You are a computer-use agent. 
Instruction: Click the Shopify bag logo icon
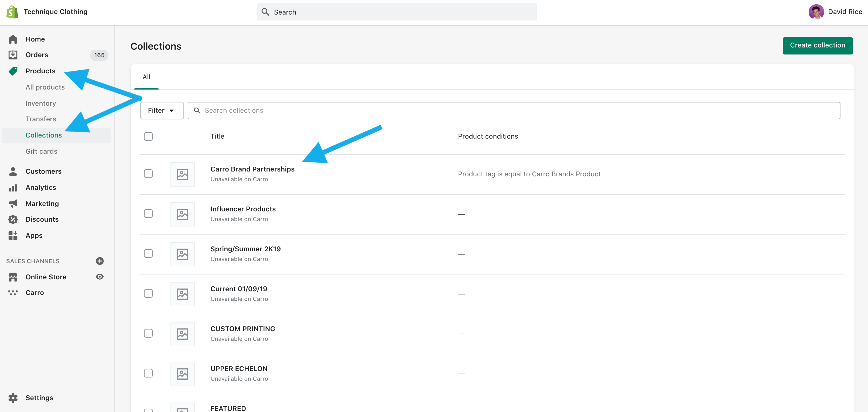pyautogui.click(x=12, y=12)
